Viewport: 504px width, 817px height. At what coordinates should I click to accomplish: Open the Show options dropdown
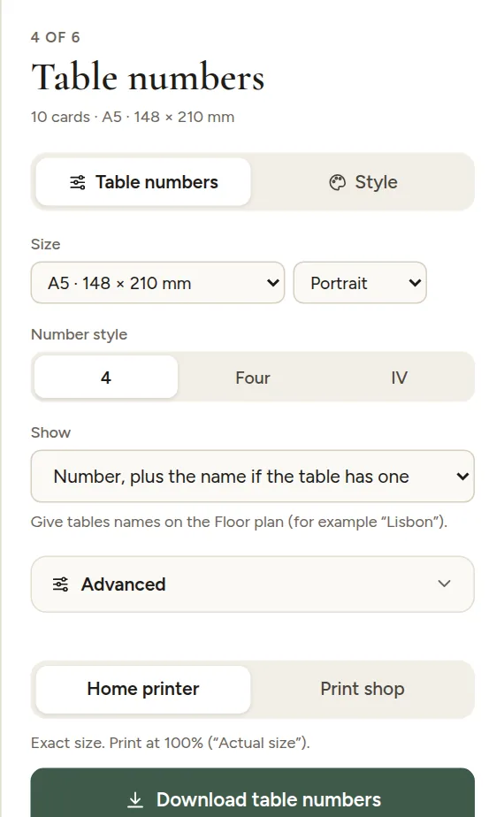coord(253,477)
